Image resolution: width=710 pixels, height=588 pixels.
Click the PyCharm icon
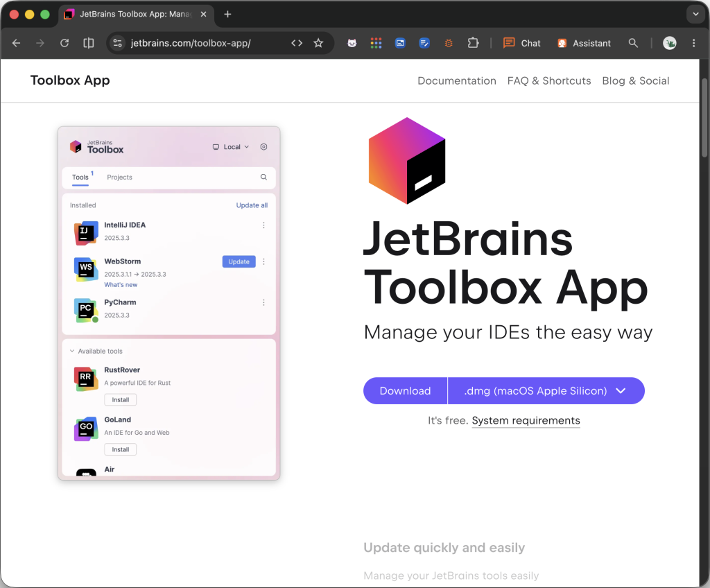(x=86, y=310)
